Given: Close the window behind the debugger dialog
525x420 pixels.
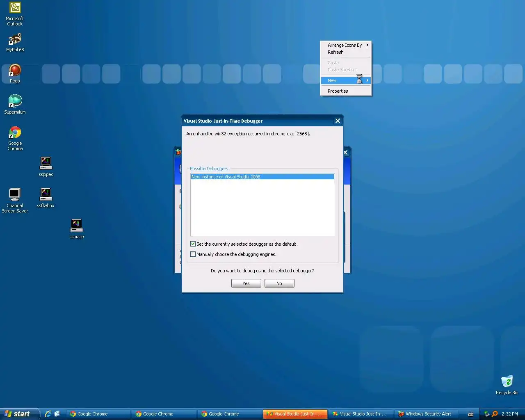Looking at the screenshot, I should pyautogui.click(x=346, y=153).
